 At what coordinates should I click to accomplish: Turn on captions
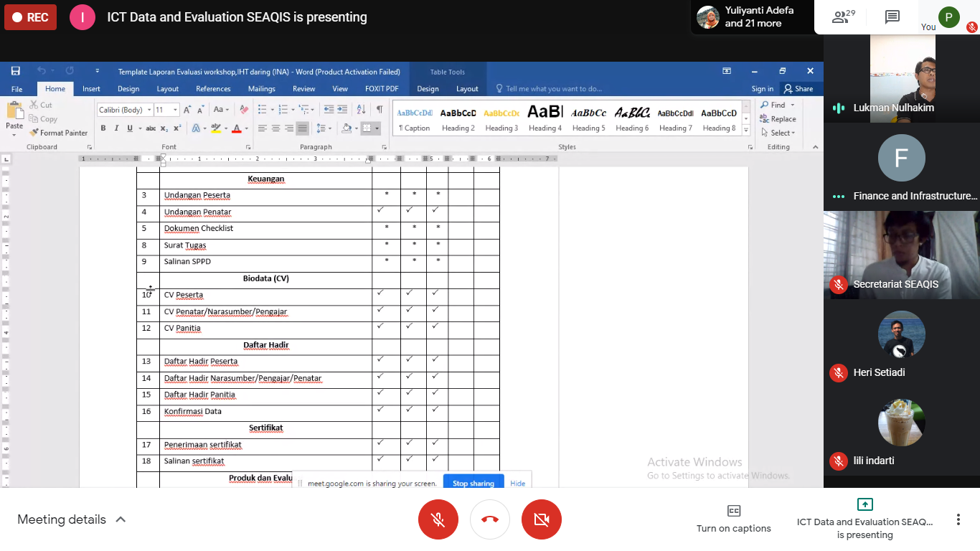click(x=733, y=519)
